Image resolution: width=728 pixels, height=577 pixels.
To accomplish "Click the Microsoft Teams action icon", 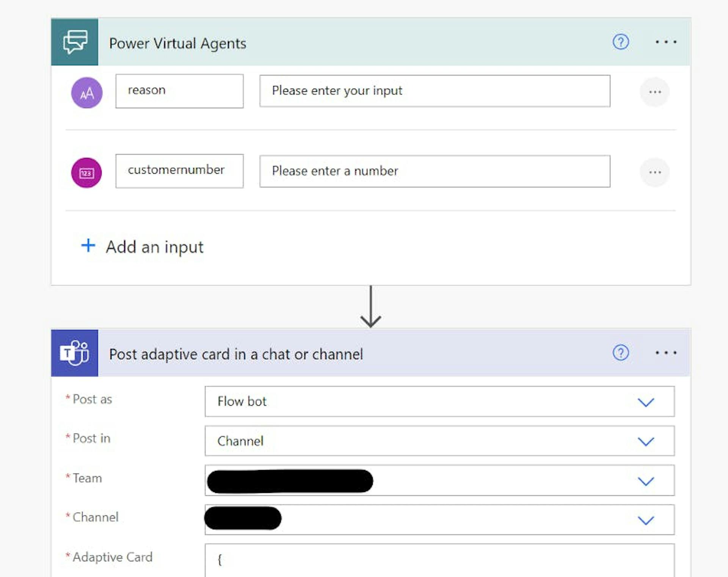I will [x=75, y=354].
